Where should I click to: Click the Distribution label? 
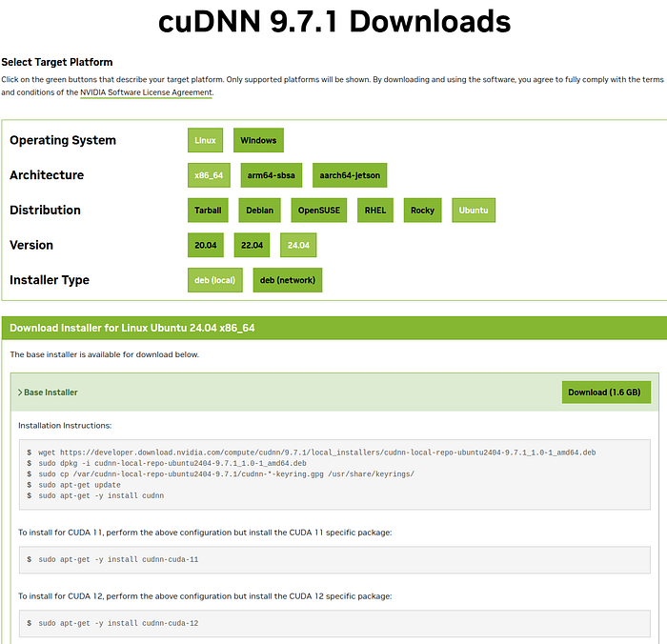(45, 211)
